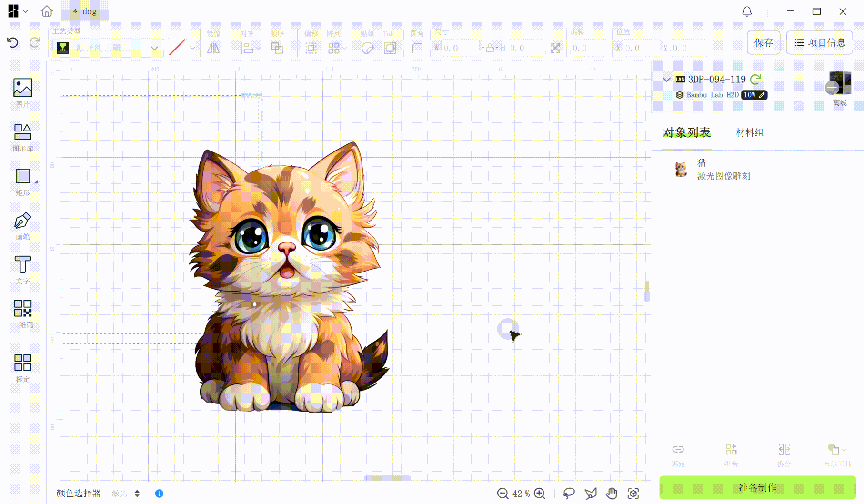Toggle the aspect ratio lock

490,48
